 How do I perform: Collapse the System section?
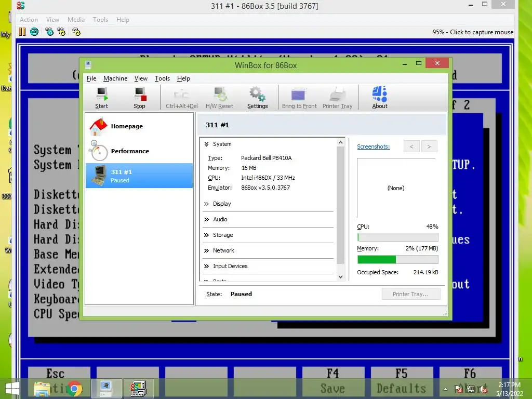(206, 144)
